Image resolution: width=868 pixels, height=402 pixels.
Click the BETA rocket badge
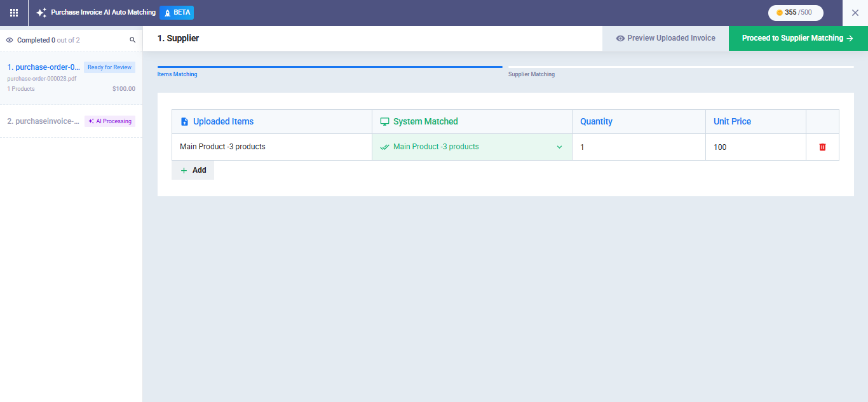[177, 13]
